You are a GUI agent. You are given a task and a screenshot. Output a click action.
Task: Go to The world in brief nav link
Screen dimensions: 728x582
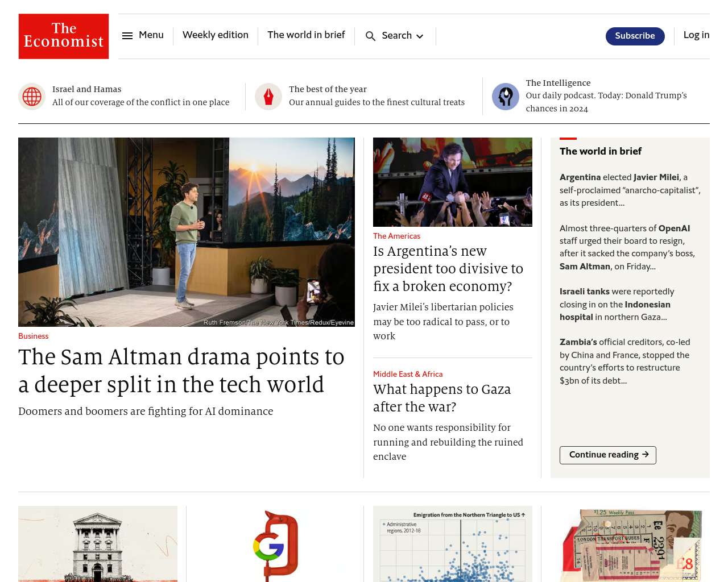point(306,35)
